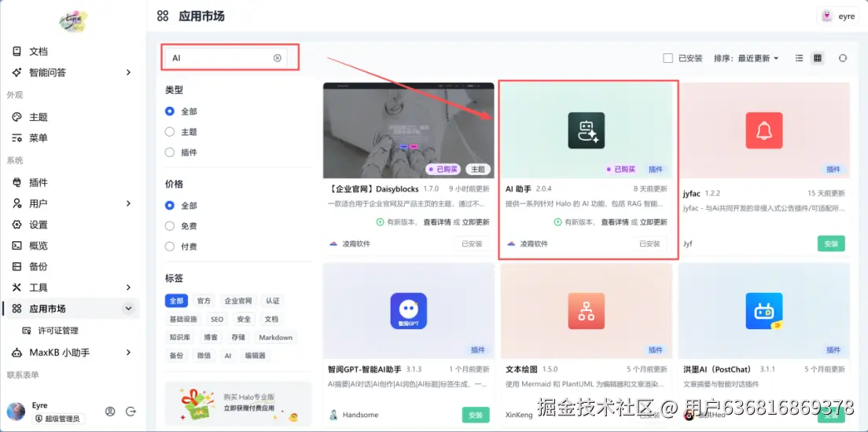Select 全部 under 价格

pyautogui.click(x=169, y=205)
